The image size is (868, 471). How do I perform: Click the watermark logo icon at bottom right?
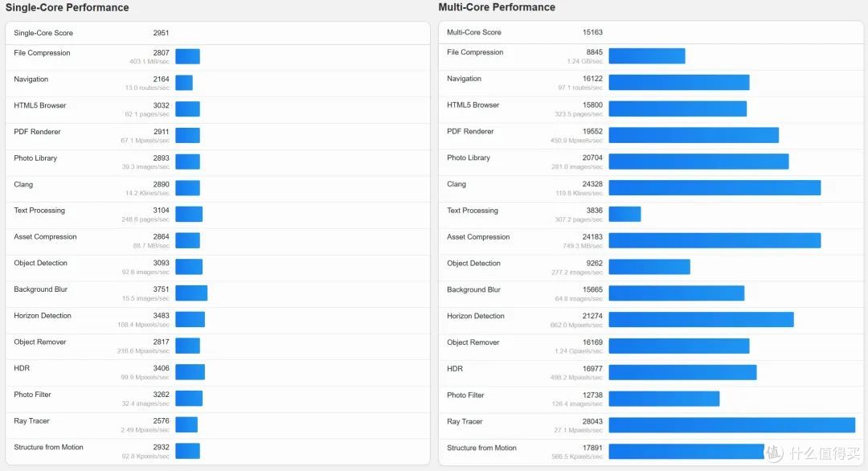click(x=775, y=453)
